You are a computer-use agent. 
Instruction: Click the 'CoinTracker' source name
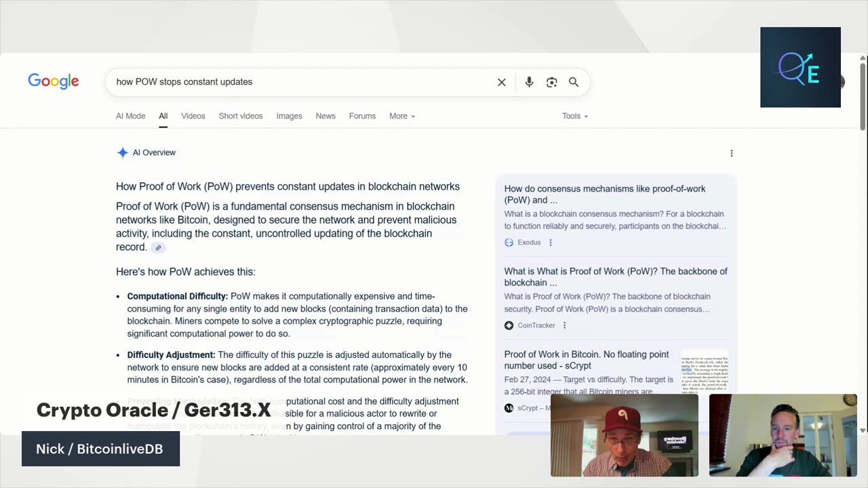[x=536, y=325]
